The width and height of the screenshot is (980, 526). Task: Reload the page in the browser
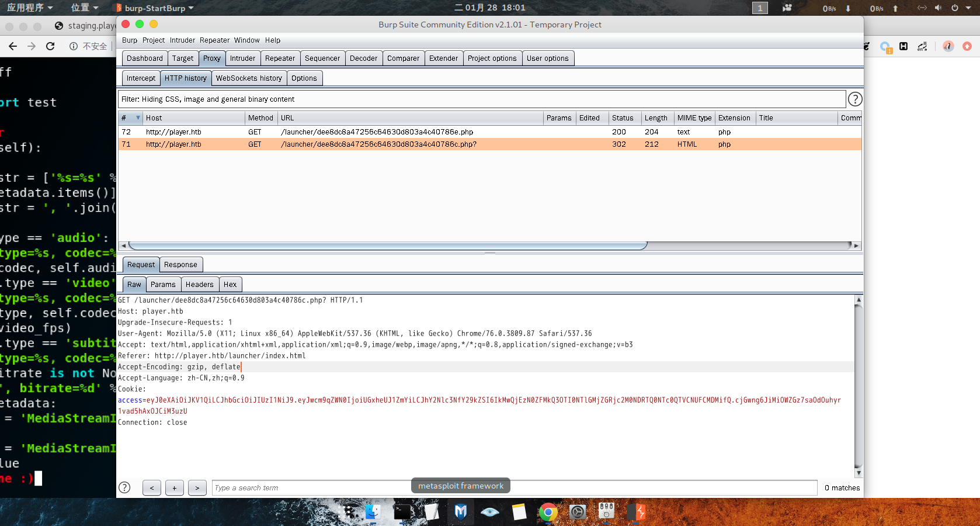50,46
